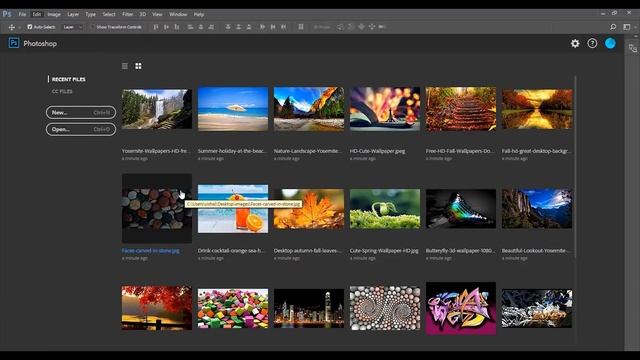Open the Image menu

[53, 14]
